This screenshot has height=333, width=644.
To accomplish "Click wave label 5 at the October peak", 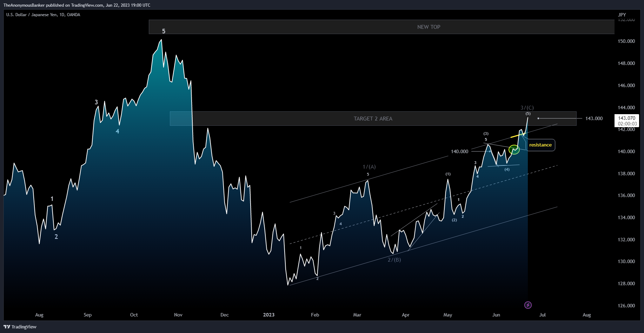I will [x=164, y=31].
